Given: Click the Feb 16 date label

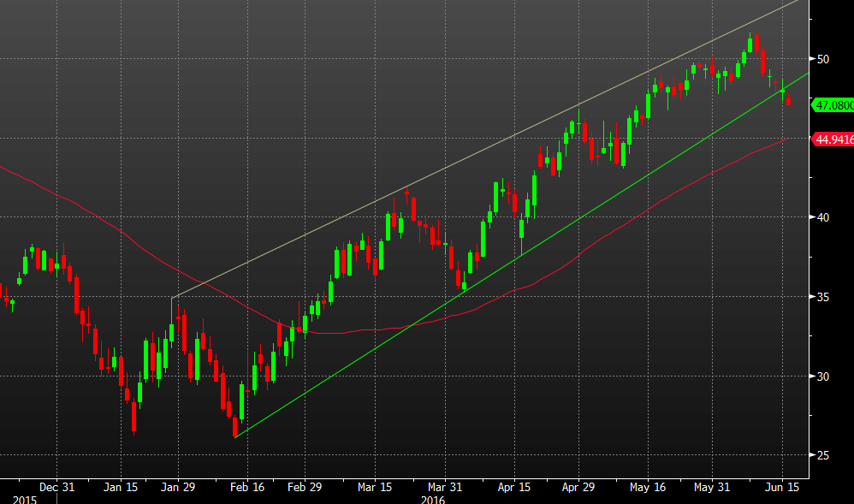Looking at the screenshot, I should coord(247,487).
